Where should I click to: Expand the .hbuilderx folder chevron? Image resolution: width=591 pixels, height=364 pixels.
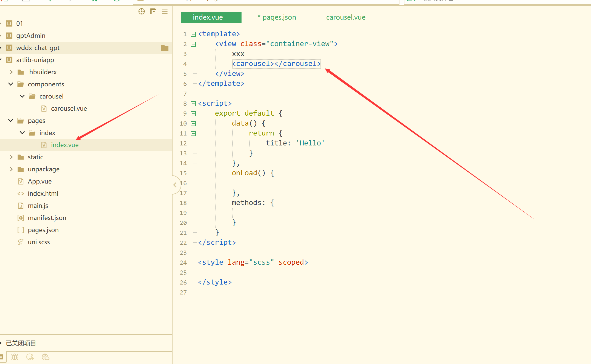click(x=11, y=72)
